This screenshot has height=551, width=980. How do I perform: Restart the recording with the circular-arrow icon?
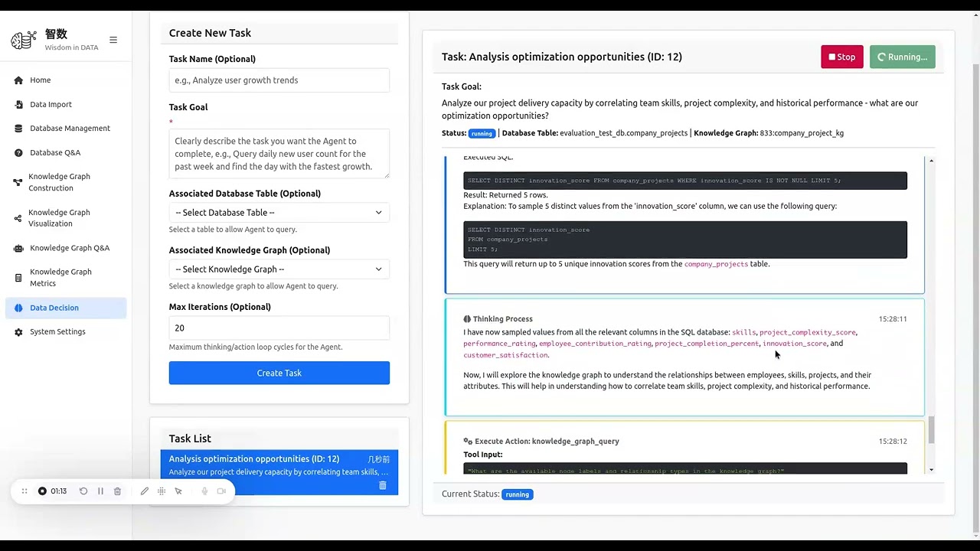coord(83,491)
